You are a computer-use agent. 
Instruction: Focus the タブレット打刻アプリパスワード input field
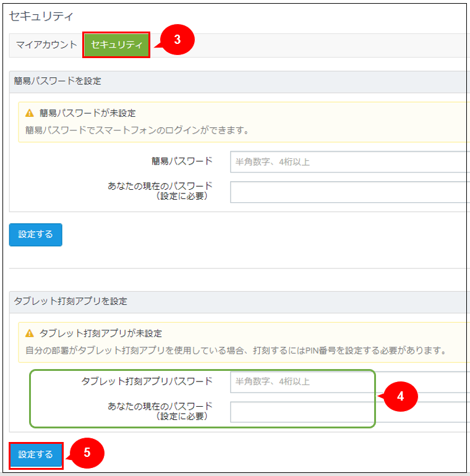click(x=349, y=381)
